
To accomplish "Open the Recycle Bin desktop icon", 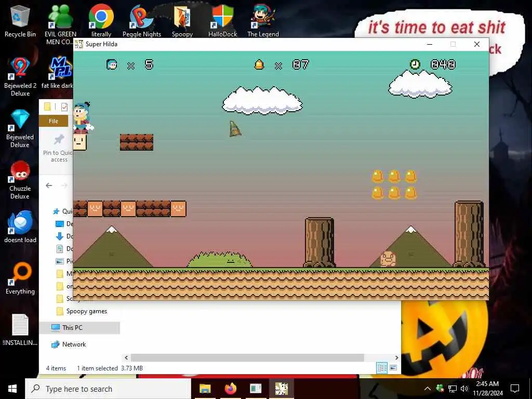I will coord(20,21).
